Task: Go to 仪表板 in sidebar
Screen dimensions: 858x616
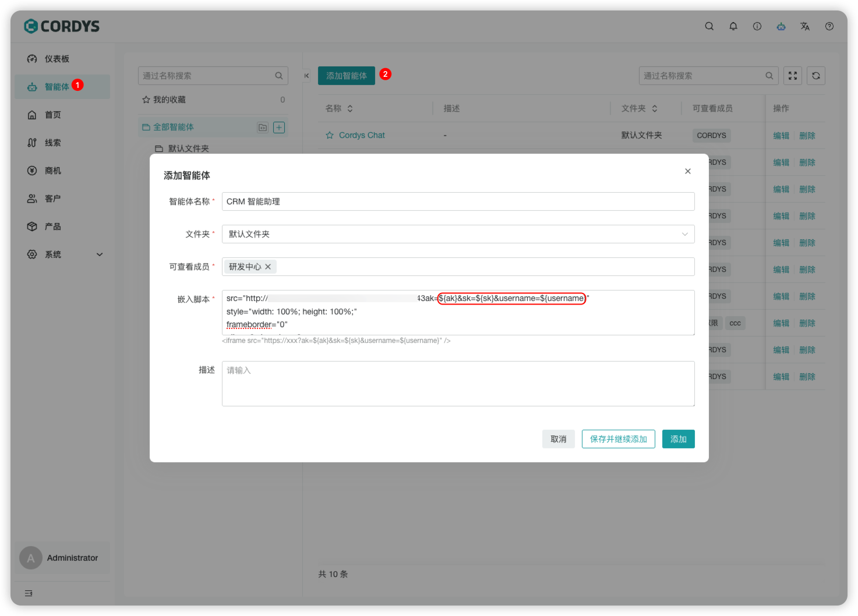Action: pos(57,59)
